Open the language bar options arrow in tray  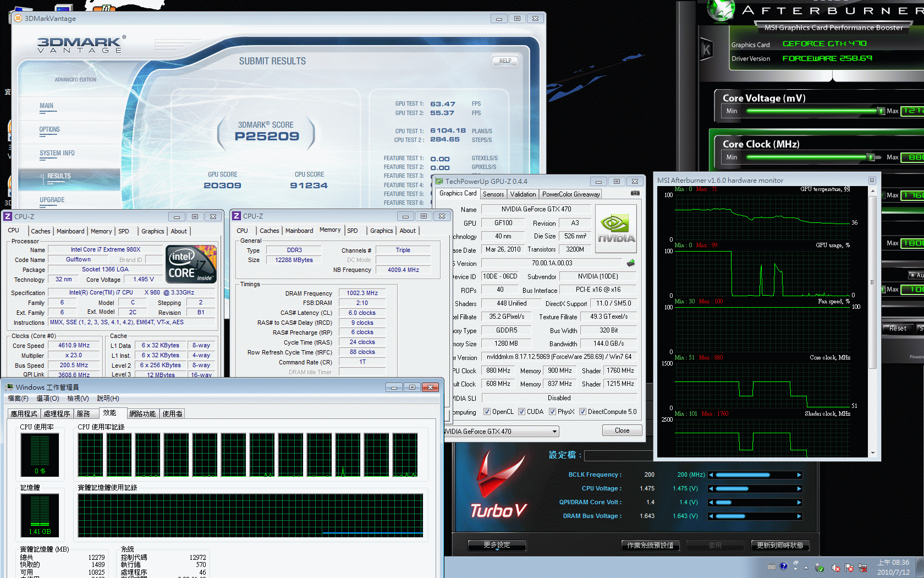795,569
